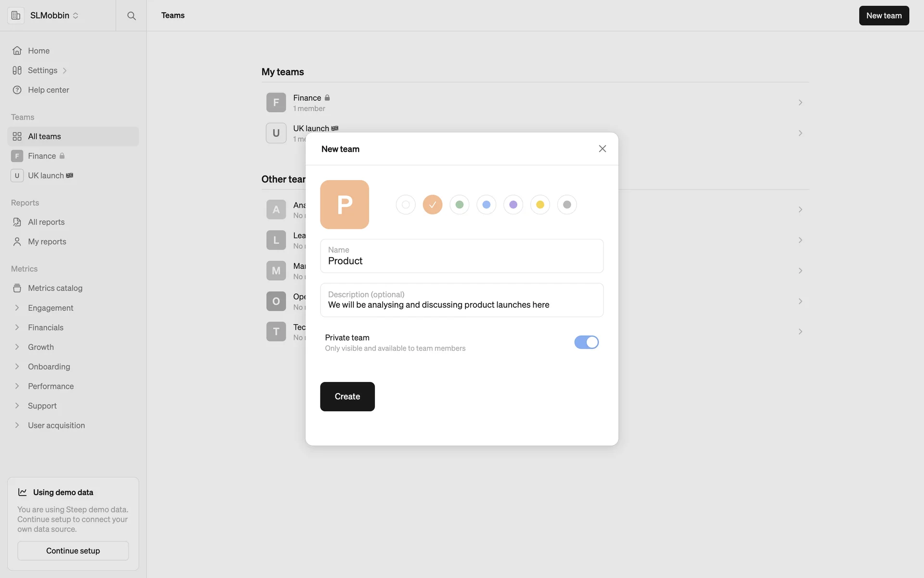
Task: Close the New team dialog
Action: pyautogui.click(x=602, y=149)
